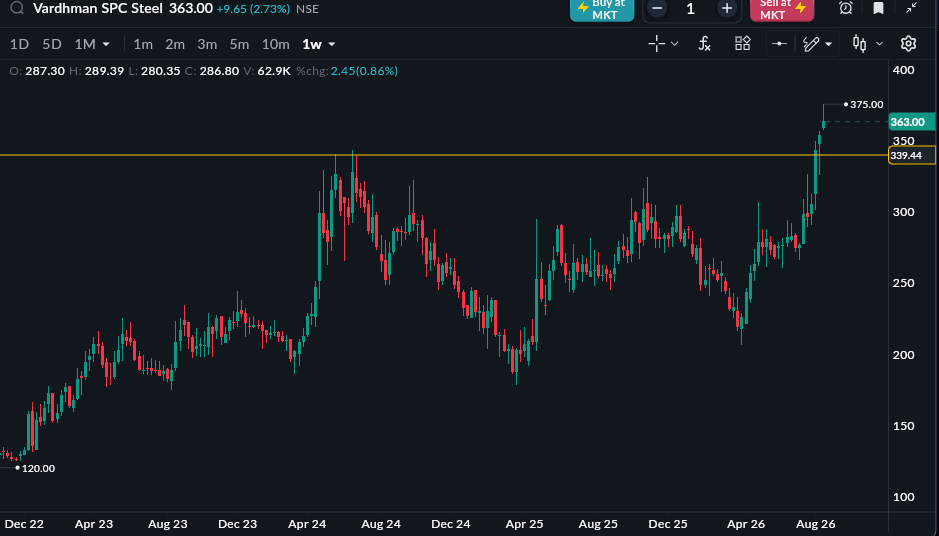Decrease quantity with minus button
This screenshot has height=536, width=939.
(x=657, y=8)
